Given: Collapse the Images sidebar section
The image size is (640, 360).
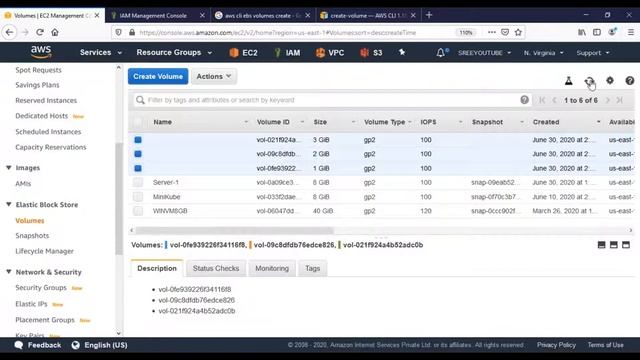Looking at the screenshot, I should pos(9,167).
